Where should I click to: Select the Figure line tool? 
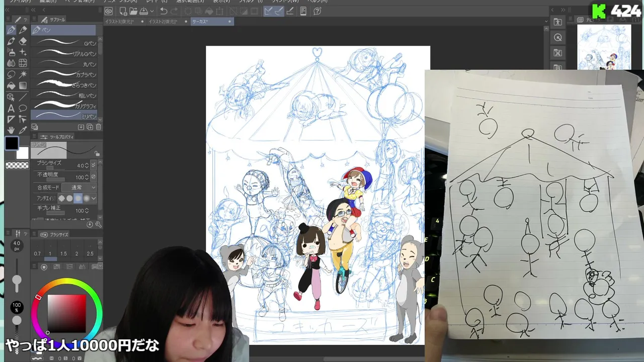23,97
